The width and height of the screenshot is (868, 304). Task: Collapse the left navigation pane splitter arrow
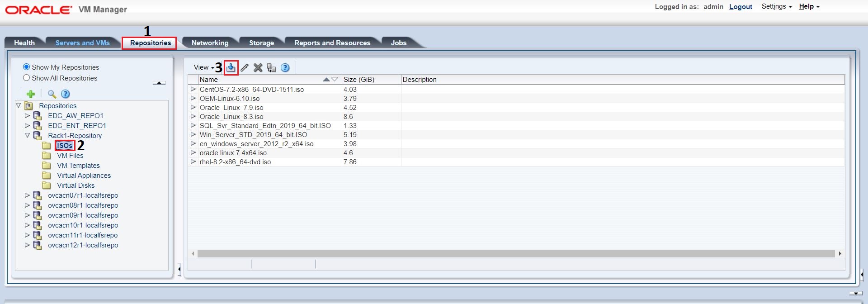(179, 270)
